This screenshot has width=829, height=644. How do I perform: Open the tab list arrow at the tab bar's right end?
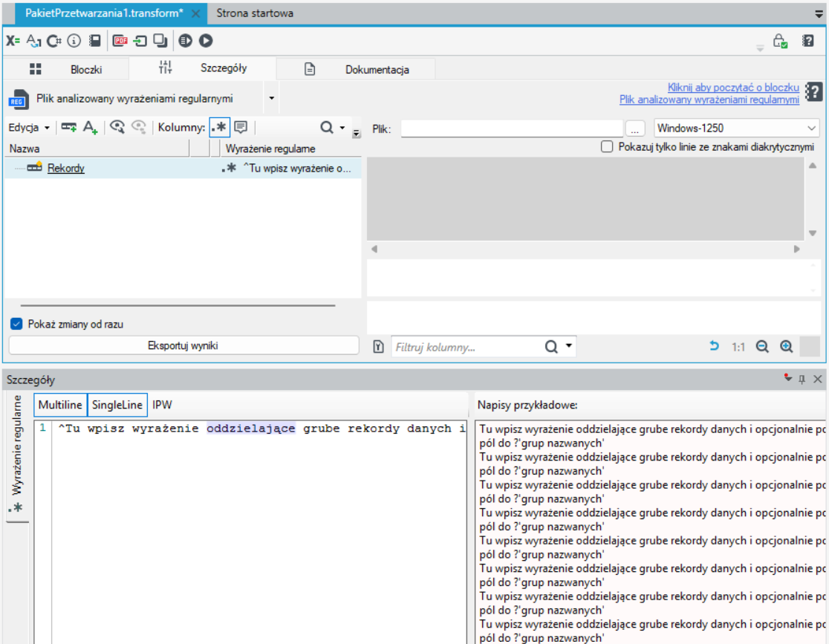tap(819, 14)
